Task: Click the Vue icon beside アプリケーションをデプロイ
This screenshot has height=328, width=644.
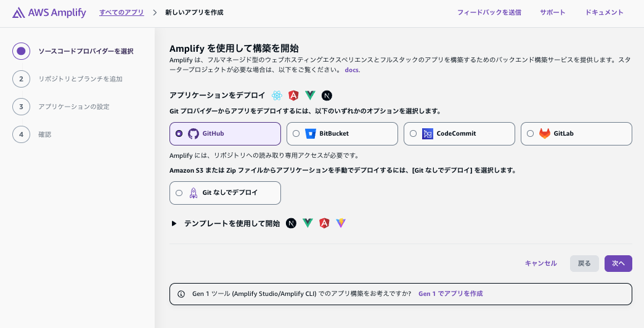Action: click(310, 96)
